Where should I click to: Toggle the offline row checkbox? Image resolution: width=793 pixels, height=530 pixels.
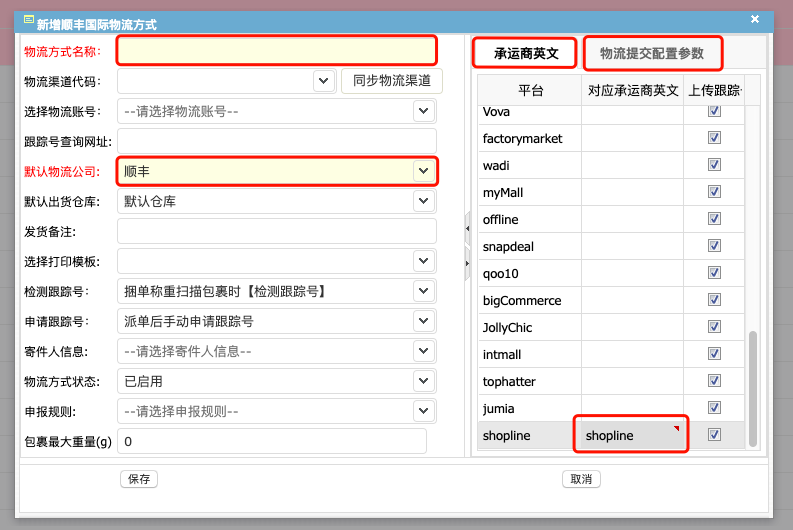tap(714, 218)
